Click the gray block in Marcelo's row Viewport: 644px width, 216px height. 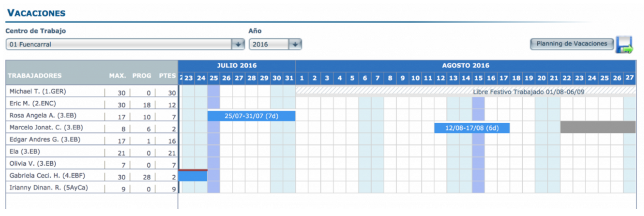(x=598, y=127)
